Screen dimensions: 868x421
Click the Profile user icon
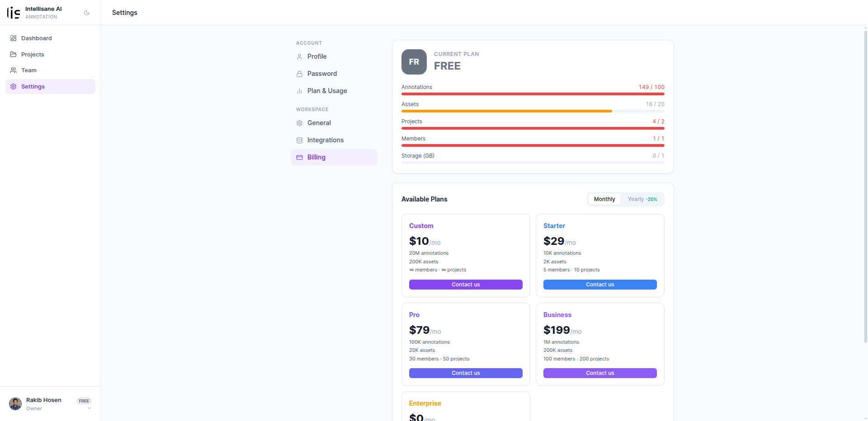point(299,56)
